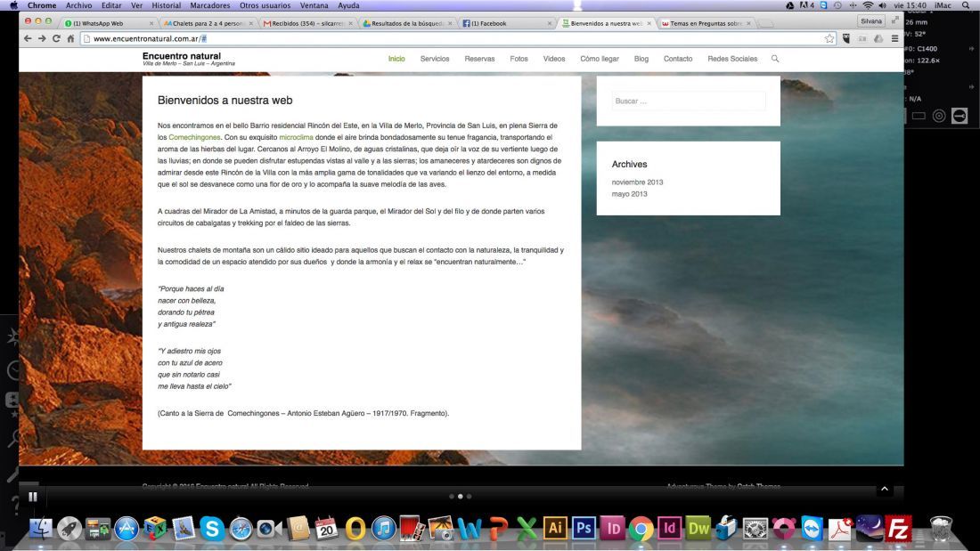The image size is (980, 551).
Task: Click into the Buscar search field
Action: (688, 101)
